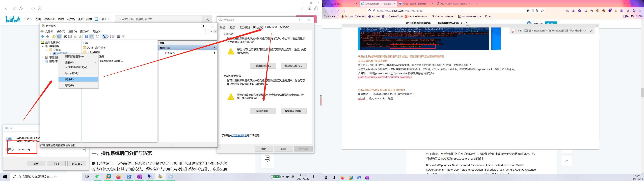The height and width of the screenshot is (181, 644).
Task: Click the screenshot crop icon in Firefox toolbar
Action: [x=586, y=11]
